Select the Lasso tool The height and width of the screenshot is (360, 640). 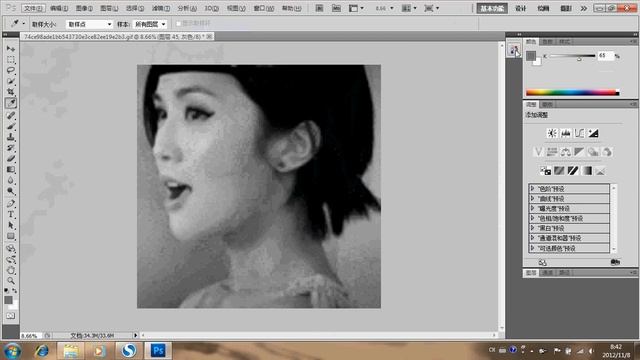[11, 70]
